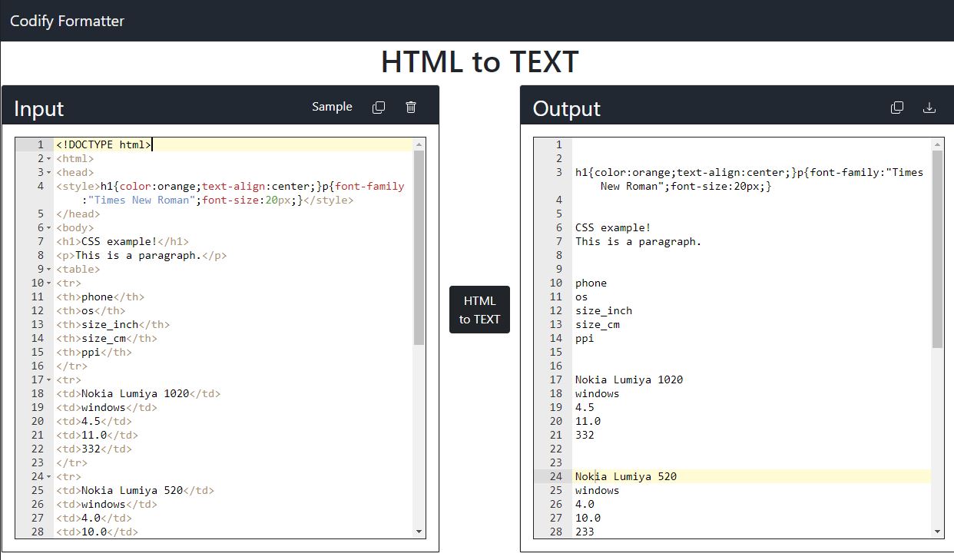Click the Input editor scroll-down arrow
Viewport: 954px width, 560px height.
pyautogui.click(x=419, y=532)
